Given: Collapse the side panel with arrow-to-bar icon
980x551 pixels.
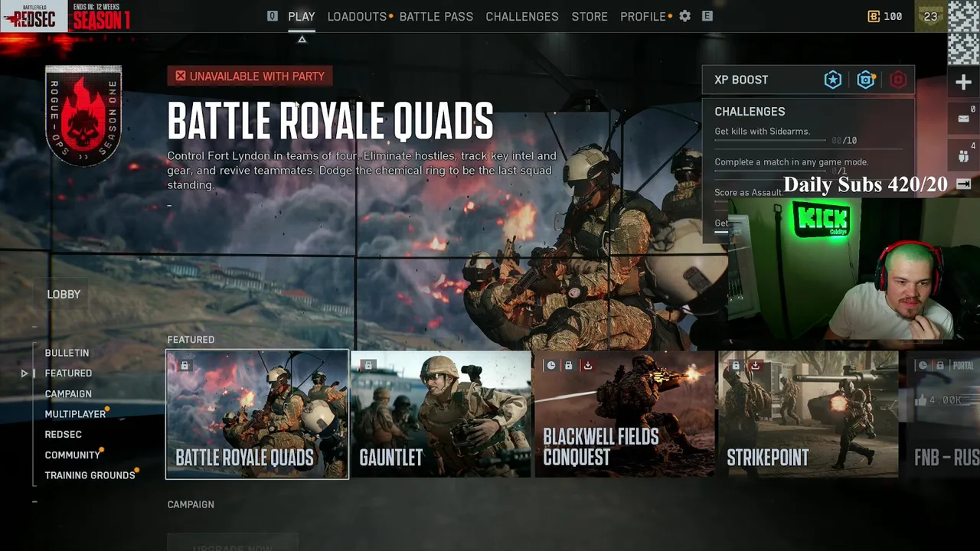Looking at the screenshot, I should 964,184.
